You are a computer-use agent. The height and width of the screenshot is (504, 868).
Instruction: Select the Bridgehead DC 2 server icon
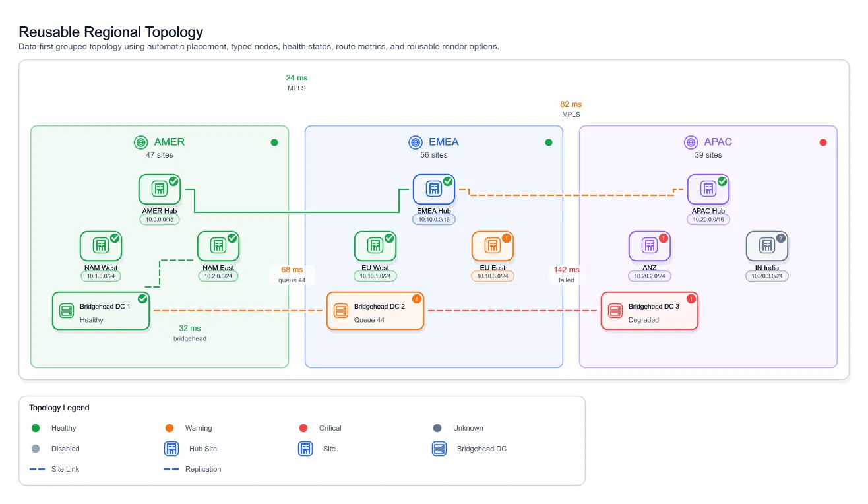pos(341,311)
